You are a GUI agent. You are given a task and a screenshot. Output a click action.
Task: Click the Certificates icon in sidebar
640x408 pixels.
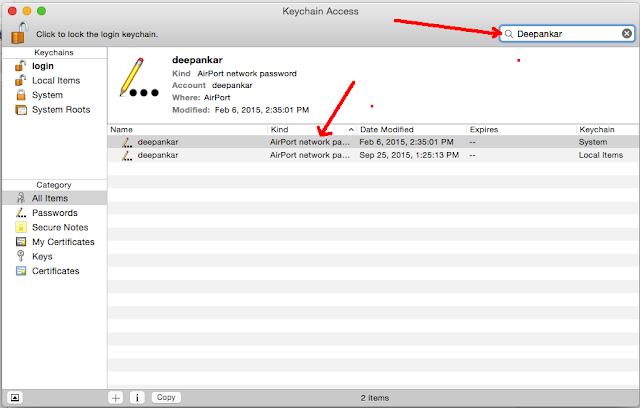tap(21, 271)
